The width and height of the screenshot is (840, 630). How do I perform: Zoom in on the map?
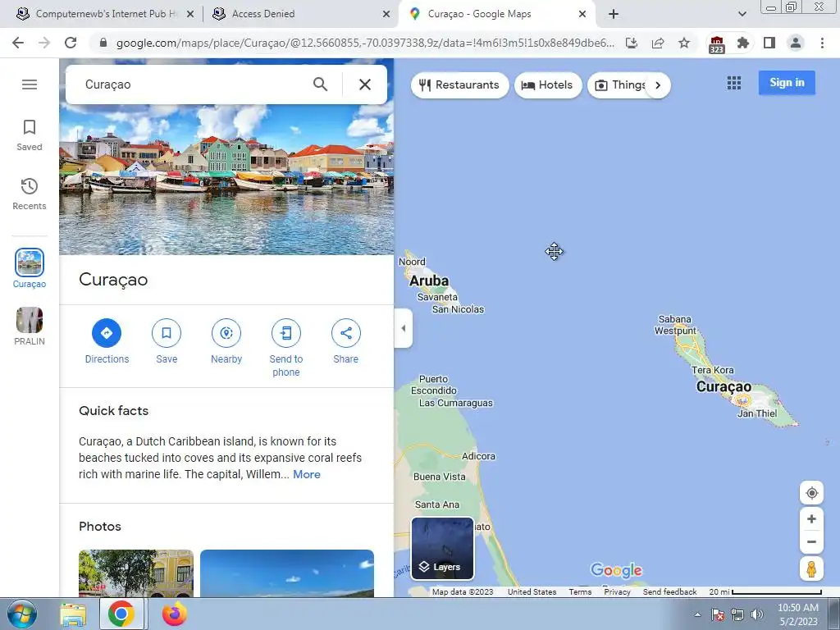[811, 518]
